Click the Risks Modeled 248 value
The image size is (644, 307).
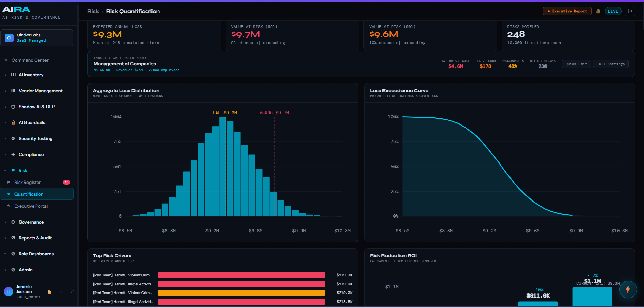[516, 34]
